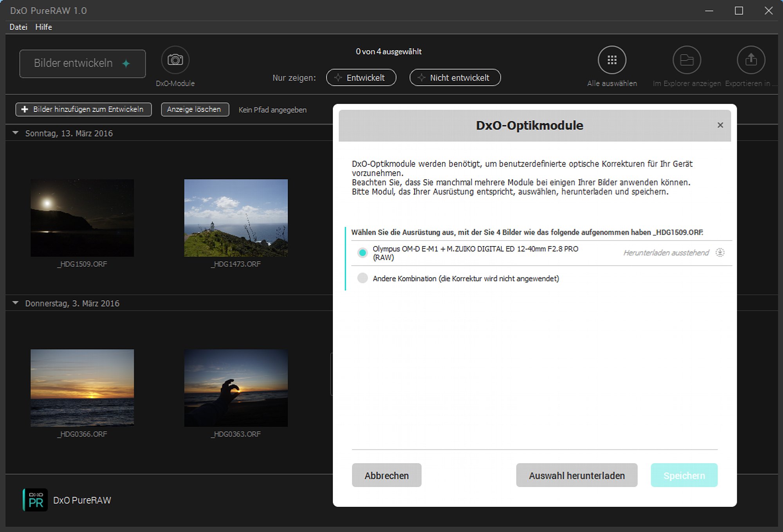Toggle the Entwickelt filter
The height and width of the screenshot is (532, 783).
pos(361,77)
